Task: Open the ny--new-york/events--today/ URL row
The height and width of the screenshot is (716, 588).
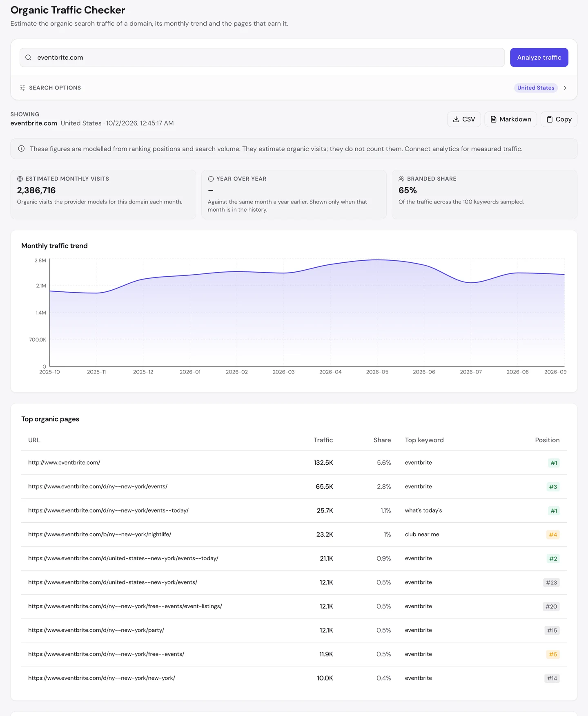Action: tap(294, 510)
